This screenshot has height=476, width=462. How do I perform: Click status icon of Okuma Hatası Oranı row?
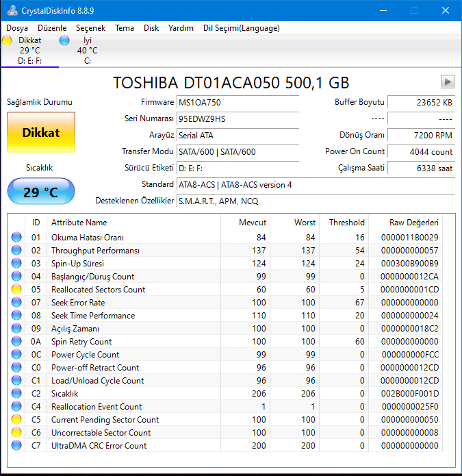[16, 237]
